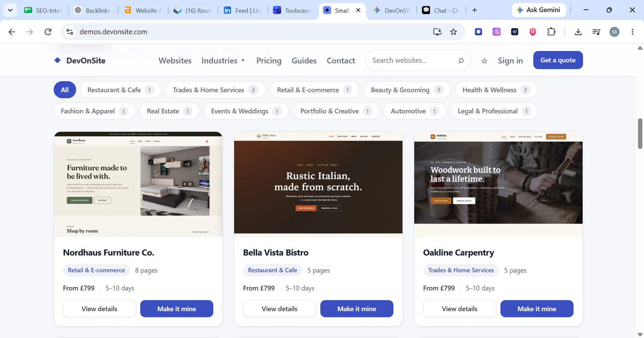Switch to the (16) Roun tab
This screenshot has width=644, height=338.
[193, 10]
